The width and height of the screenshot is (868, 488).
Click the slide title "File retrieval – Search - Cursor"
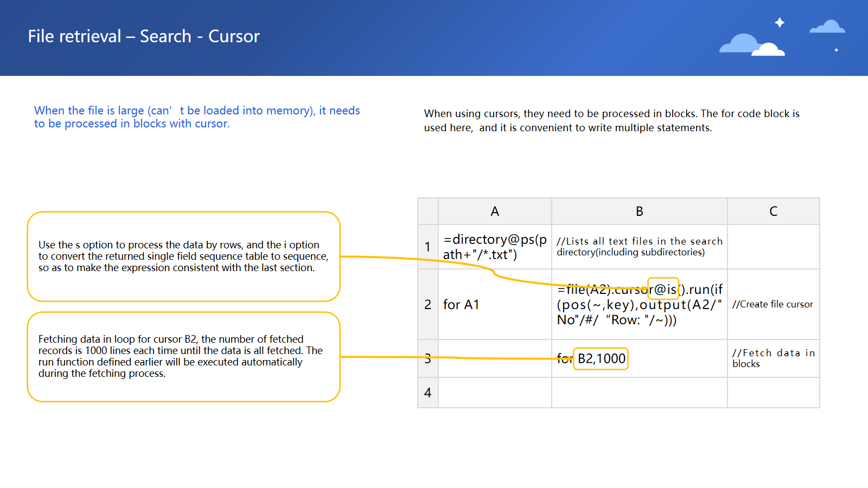click(144, 36)
